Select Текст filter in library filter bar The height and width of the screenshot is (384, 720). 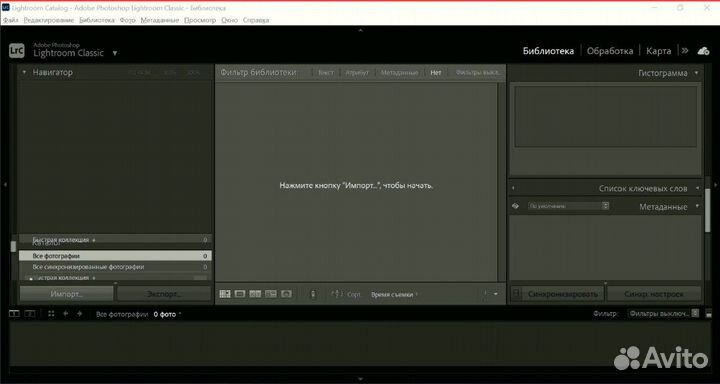[x=326, y=73]
